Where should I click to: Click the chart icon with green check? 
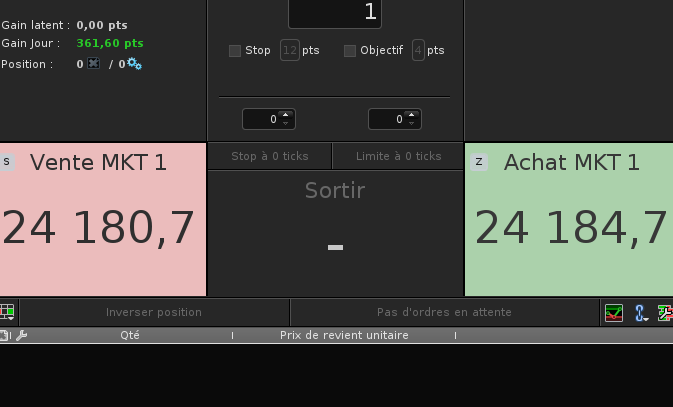tap(614, 313)
